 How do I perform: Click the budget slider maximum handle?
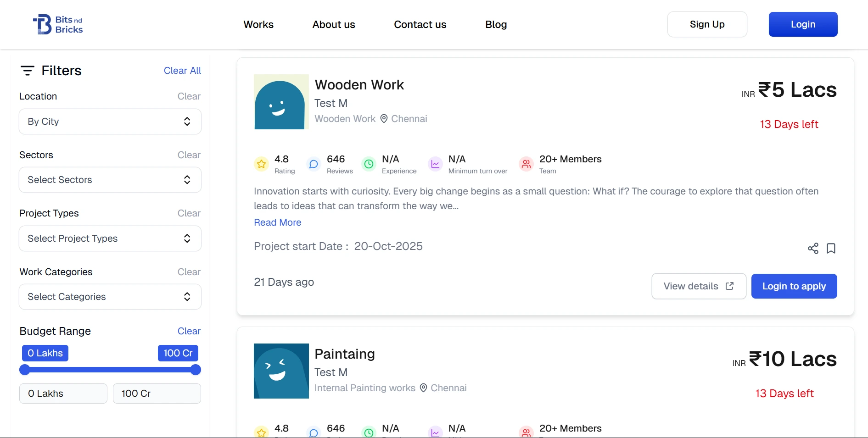click(196, 370)
